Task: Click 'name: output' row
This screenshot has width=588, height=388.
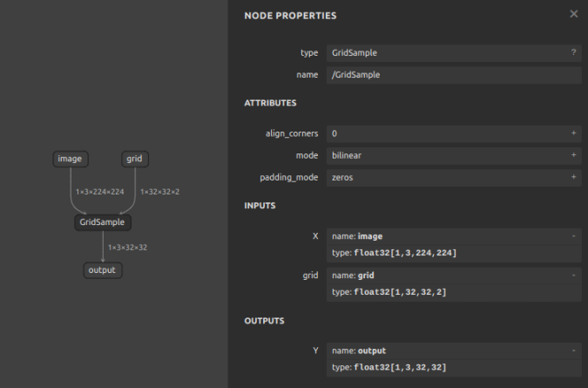Action: (x=454, y=351)
